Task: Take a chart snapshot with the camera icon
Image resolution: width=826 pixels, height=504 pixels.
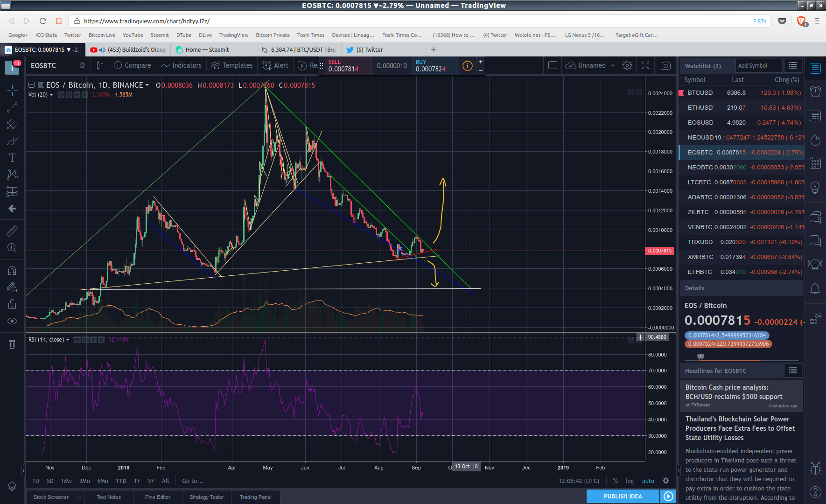Action: point(666,65)
